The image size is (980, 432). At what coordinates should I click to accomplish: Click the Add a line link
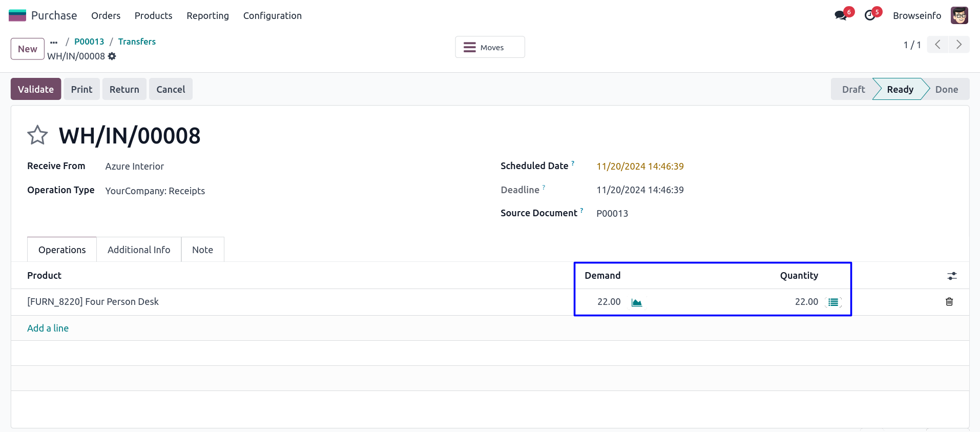[x=48, y=328]
